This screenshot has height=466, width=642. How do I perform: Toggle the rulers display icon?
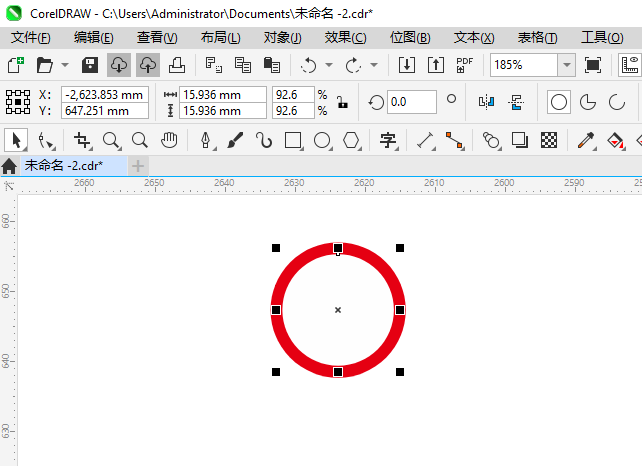630,65
